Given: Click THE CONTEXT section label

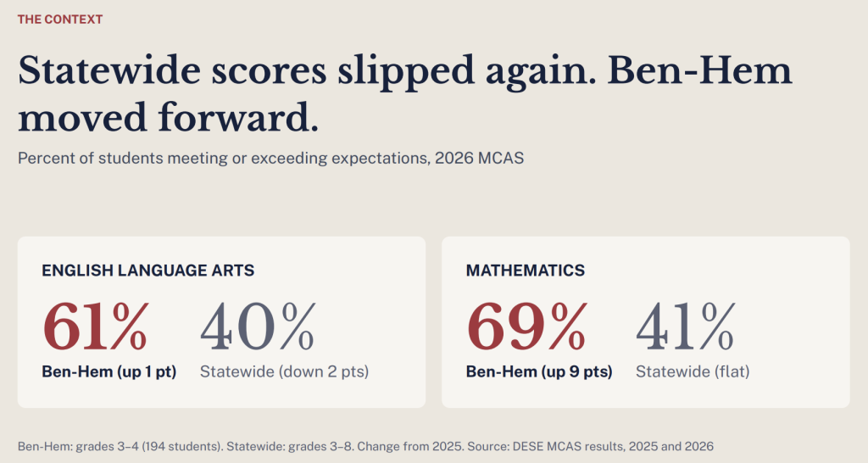Looking at the screenshot, I should 60,20.
